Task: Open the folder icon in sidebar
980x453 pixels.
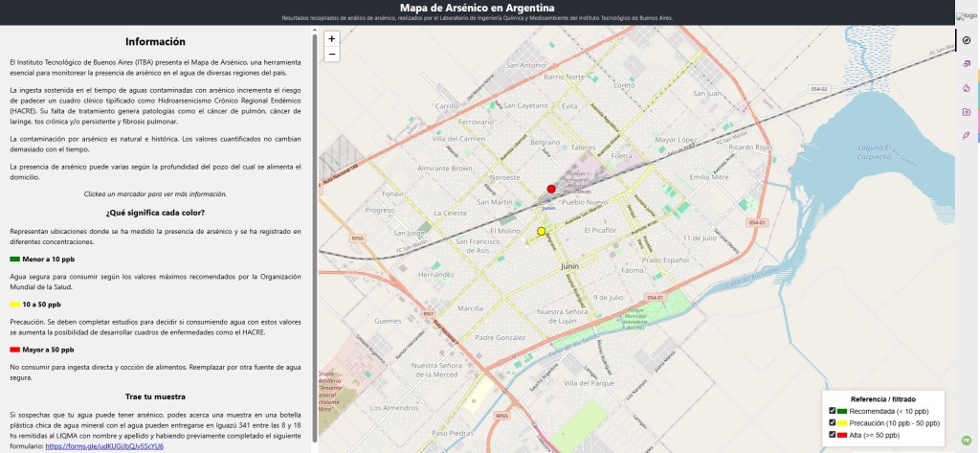Action: pyautogui.click(x=967, y=112)
